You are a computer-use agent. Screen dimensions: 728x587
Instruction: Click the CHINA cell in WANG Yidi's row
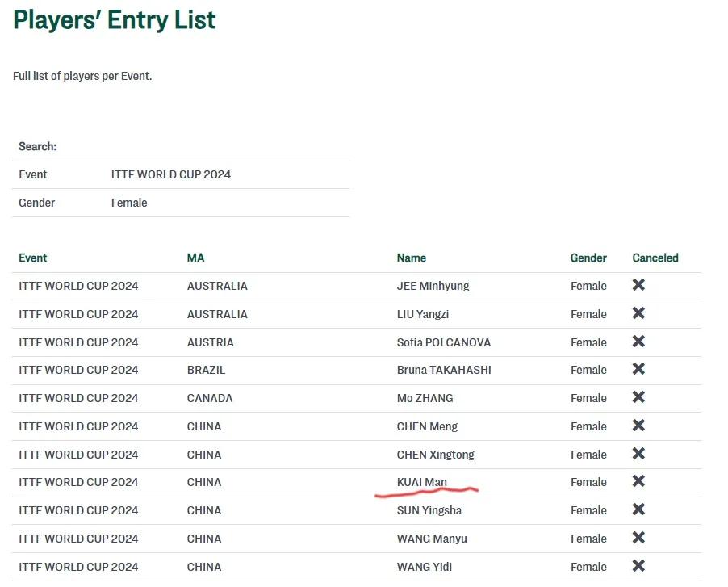(204, 567)
